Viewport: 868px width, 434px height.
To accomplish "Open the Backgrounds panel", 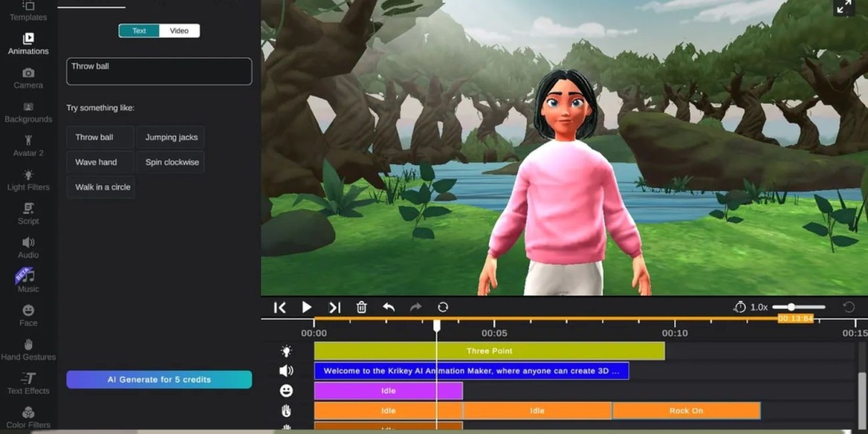I will 27,114.
